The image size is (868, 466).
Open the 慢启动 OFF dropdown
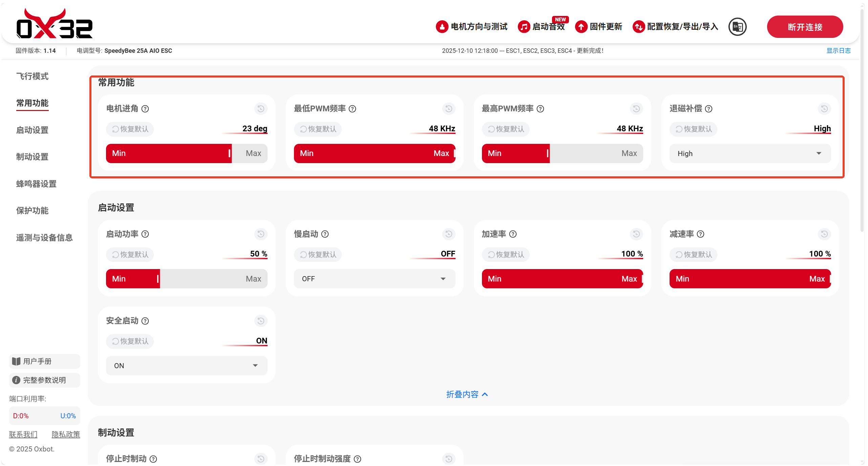click(x=374, y=279)
